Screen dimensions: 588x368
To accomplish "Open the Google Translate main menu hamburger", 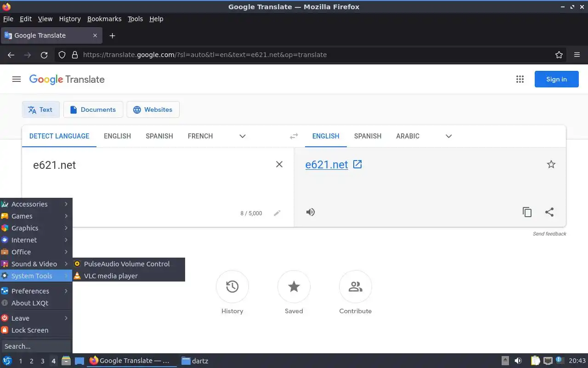I will tap(17, 79).
